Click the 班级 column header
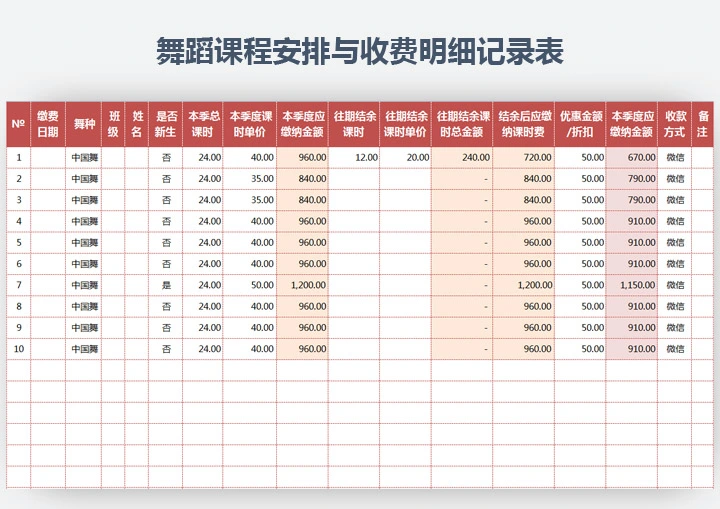The height and width of the screenshot is (509, 720). point(113,124)
